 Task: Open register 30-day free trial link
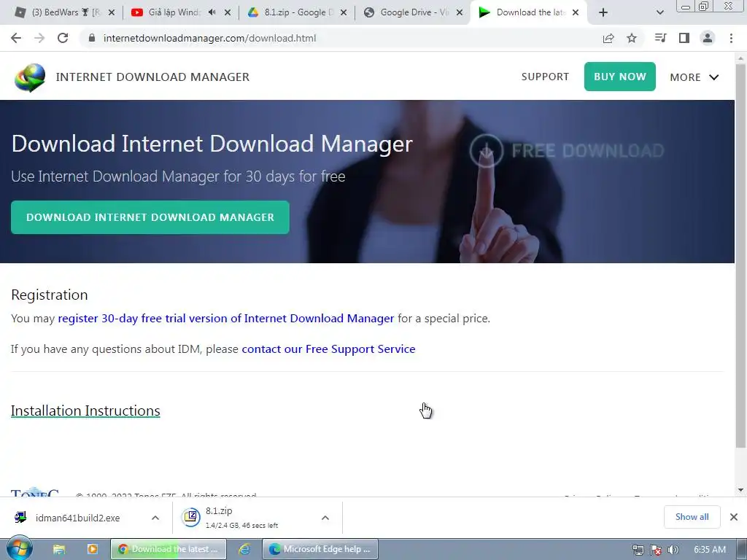click(x=226, y=318)
